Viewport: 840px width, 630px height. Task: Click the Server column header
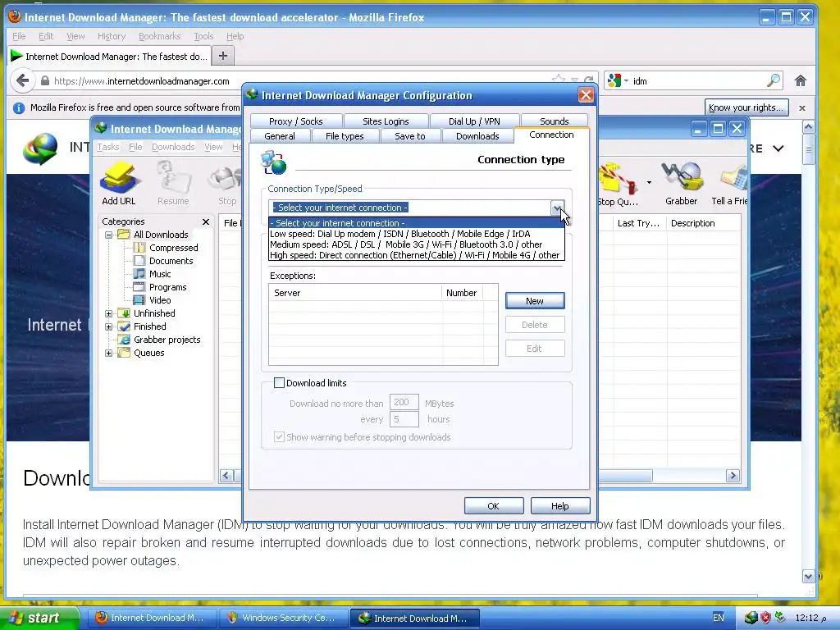pos(356,293)
